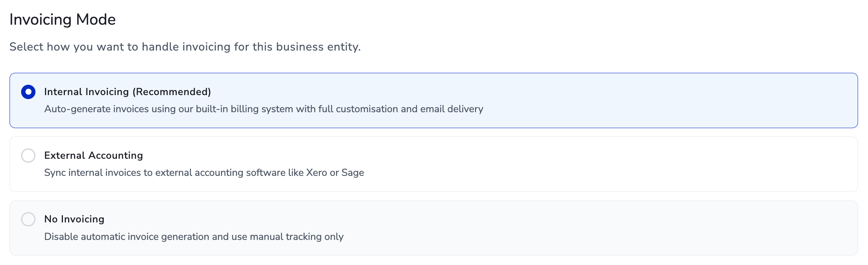Viewport: 868px width, 265px height.
Task: Click the "Internal Invoicing" option title
Action: (86, 92)
